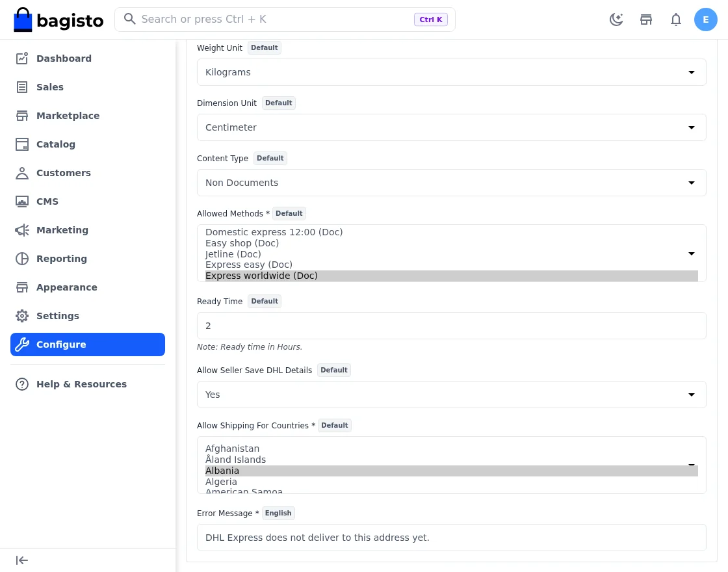Click the Help & Resources question icon

22,384
